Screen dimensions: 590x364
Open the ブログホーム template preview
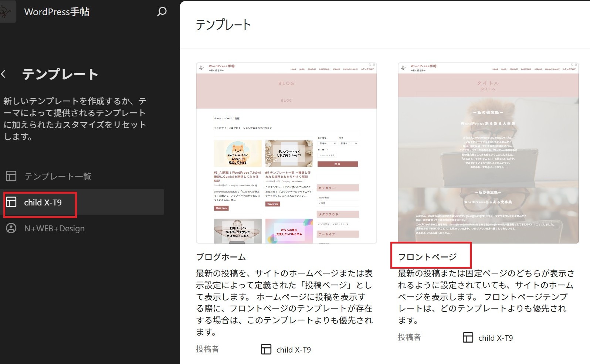286,153
